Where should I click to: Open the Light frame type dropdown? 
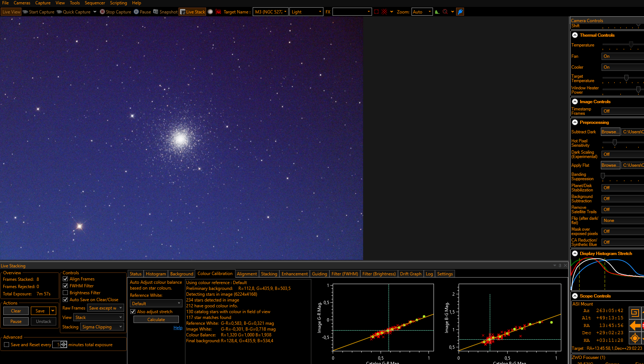306,12
